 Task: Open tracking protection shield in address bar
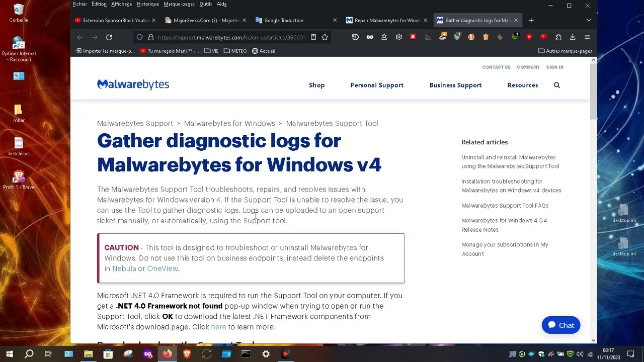point(140,37)
